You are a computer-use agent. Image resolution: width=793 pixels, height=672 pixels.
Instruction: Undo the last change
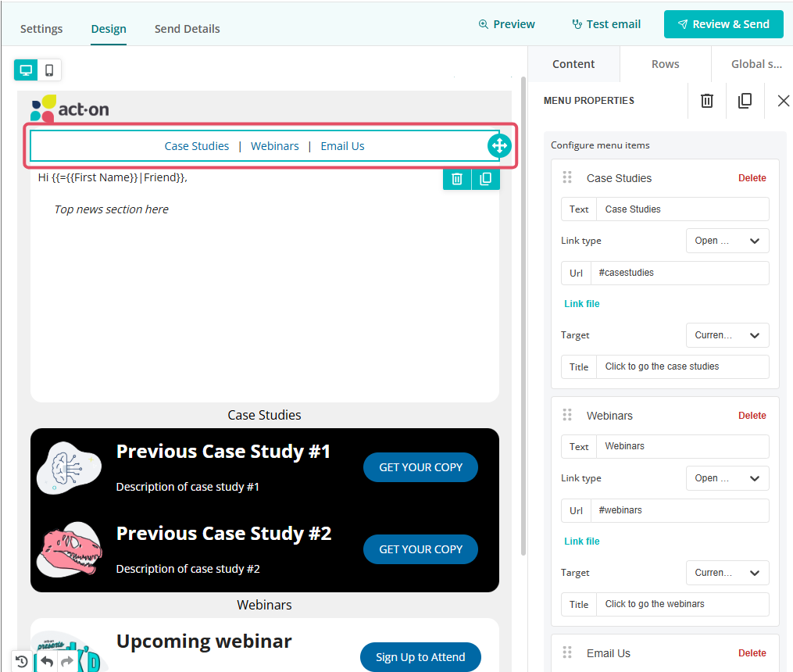pos(47,661)
